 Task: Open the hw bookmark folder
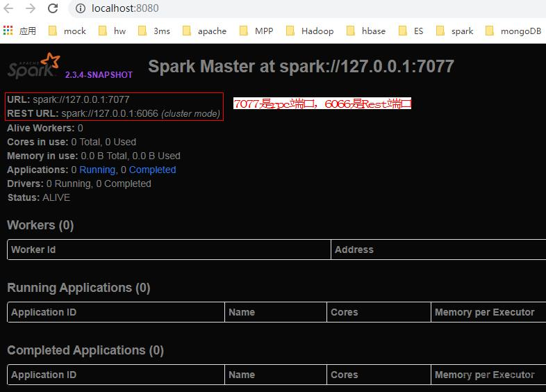pos(112,31)
